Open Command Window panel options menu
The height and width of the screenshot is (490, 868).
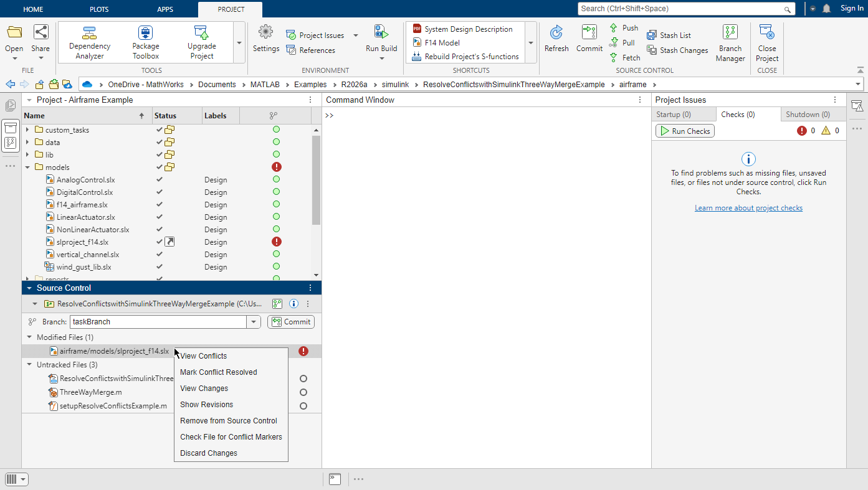(640, 100)
